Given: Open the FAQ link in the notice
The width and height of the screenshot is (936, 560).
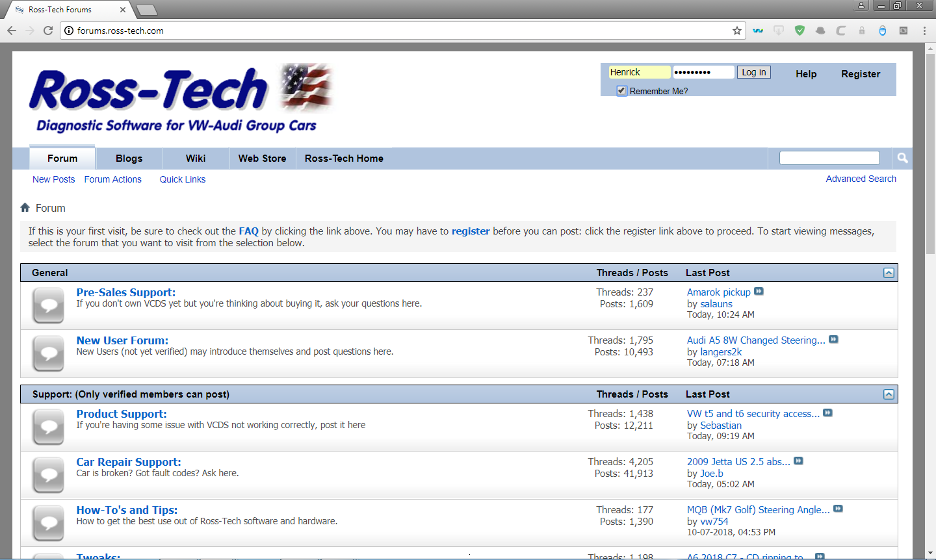Looking at the screenshot, I should pos(249,231).
